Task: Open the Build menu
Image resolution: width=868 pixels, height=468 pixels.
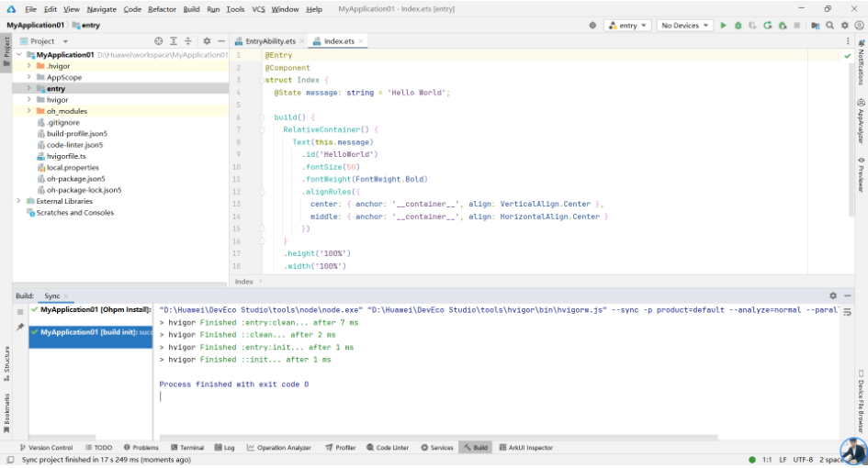Action: click(x=191, y=9)
